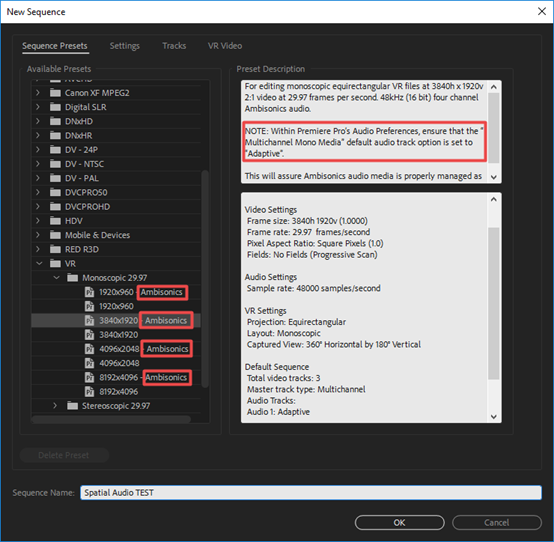Click the Sequence Name input field
This screenshot has width=554, height=542.
tap(311, 493)
